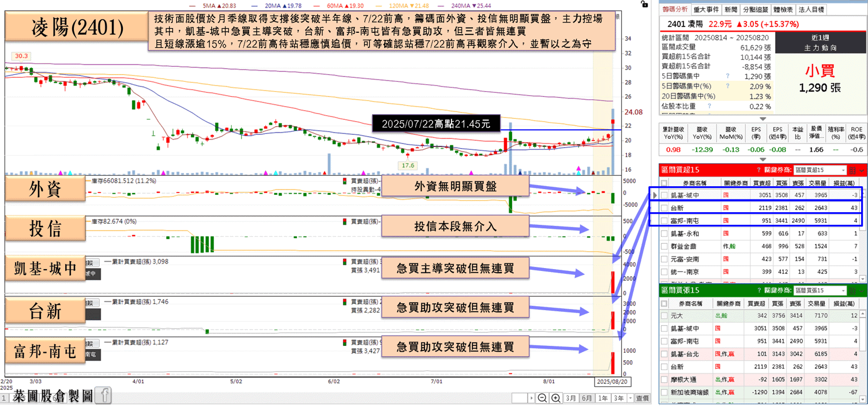This screenshot has width=868, height=415.
Task: Set chart range to 3年
Action: click(x=618, y=398)
